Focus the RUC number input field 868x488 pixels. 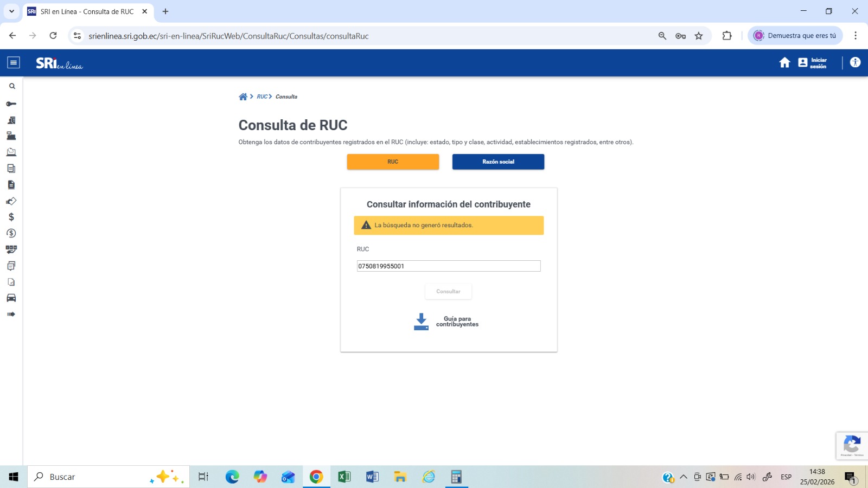(x=449, y=266)
